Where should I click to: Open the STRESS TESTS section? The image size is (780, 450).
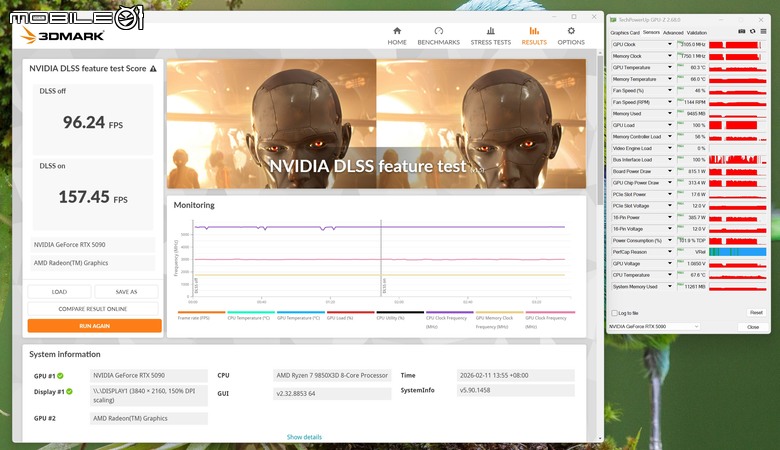coord(490,37)
